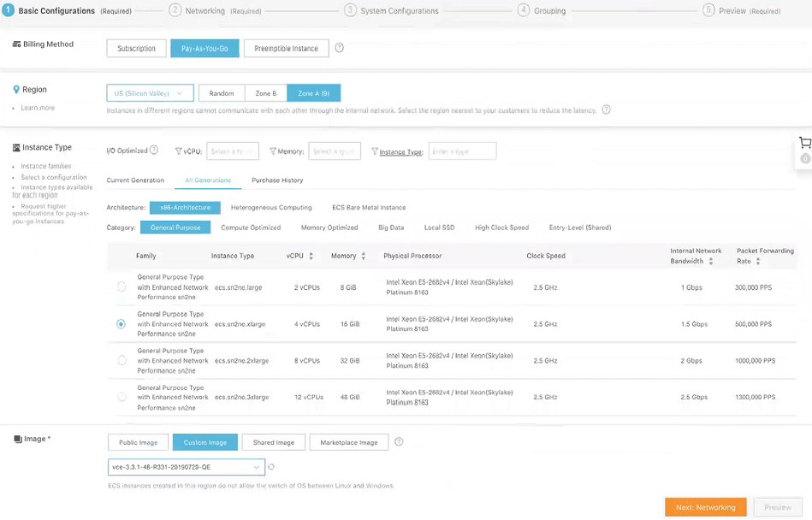Viewport: 812px width, 520px height.
Task: Click the refresh icon beside the image dropdown
Action: [271, 467]
